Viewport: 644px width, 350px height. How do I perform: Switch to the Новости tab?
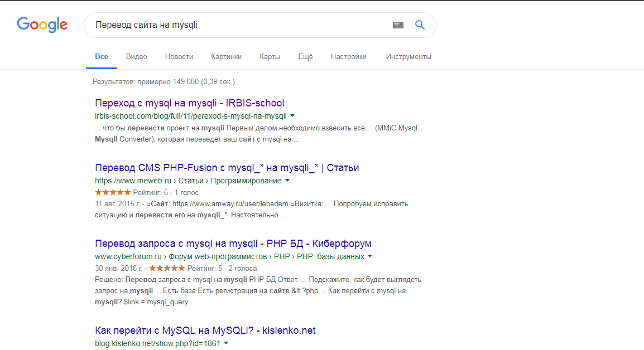point(179,57)
